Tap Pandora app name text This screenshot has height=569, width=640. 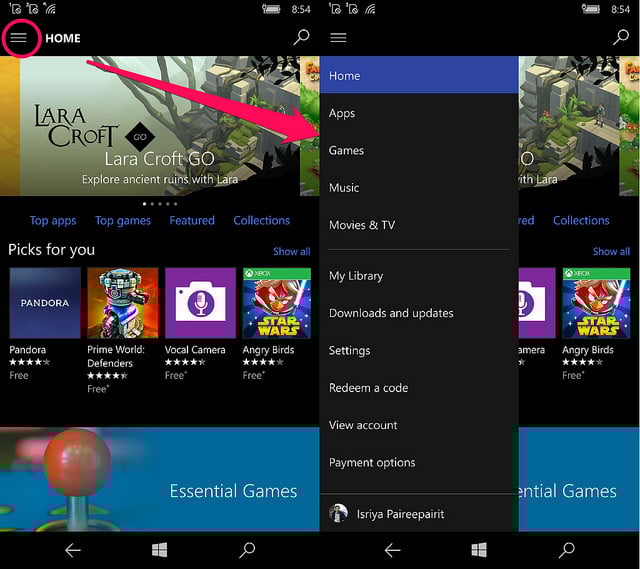tap(28, 350)
